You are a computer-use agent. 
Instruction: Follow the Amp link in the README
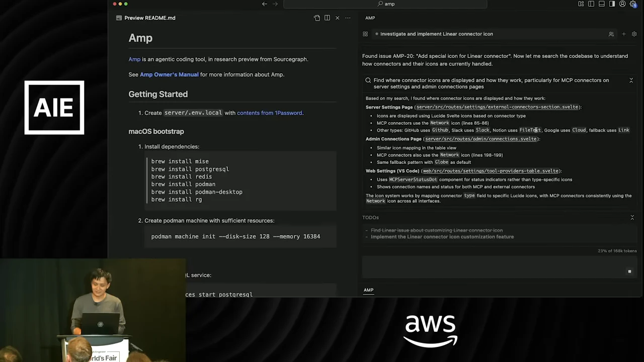point(134,59)
